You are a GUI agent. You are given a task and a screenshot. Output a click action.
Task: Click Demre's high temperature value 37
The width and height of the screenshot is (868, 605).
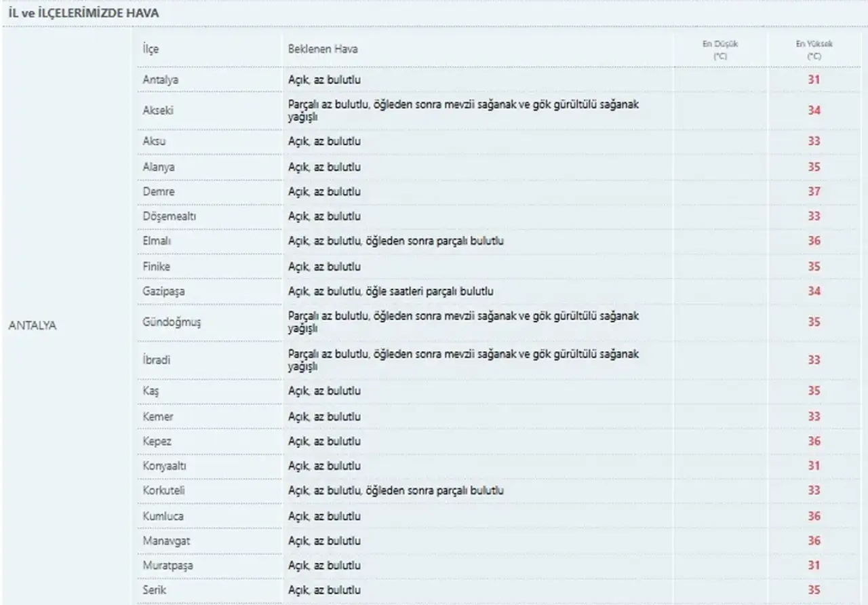tap(814, 192)
